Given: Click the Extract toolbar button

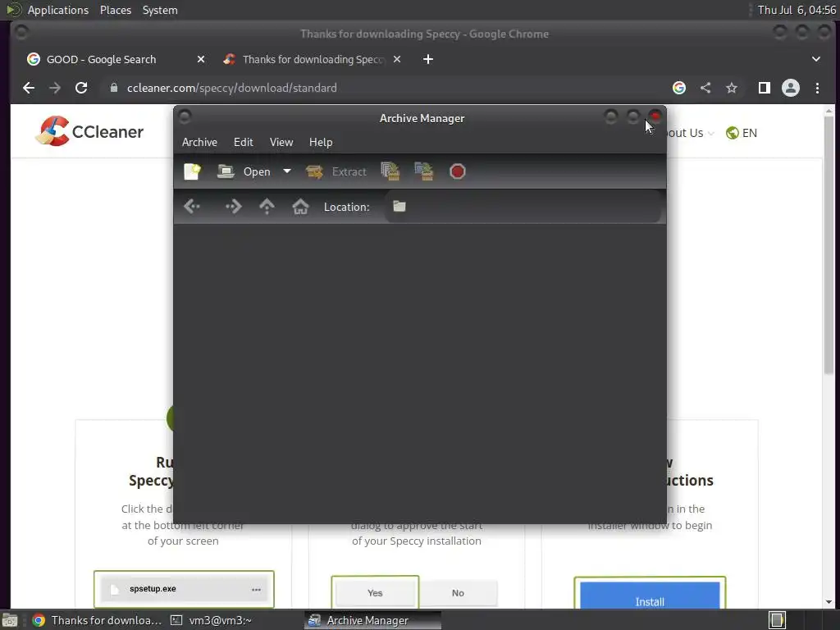Looking at the screenshot, I should pyautogui.click(x=336, y=171).
